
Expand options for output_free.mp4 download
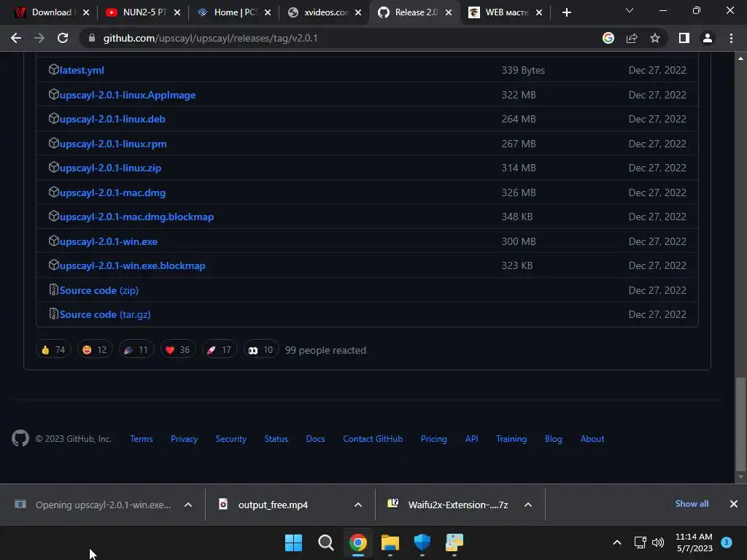point(357,505)
